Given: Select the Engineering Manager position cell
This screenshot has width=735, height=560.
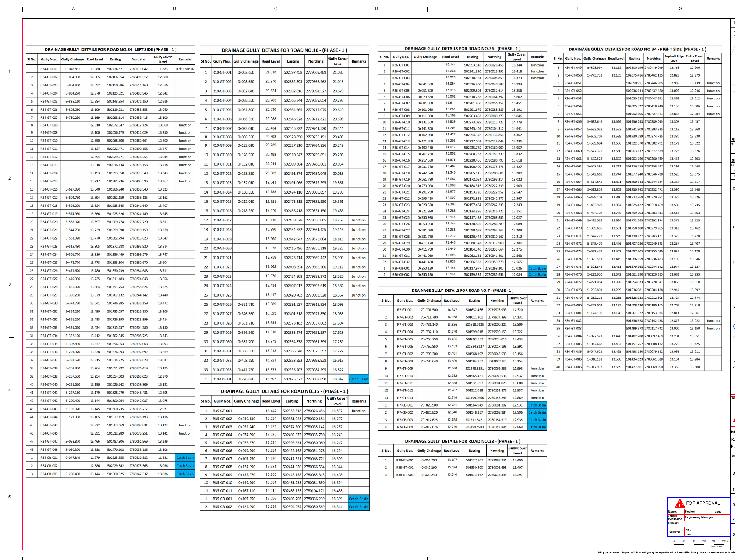Looking at the screenshot, I should click(x=699, y=518).
